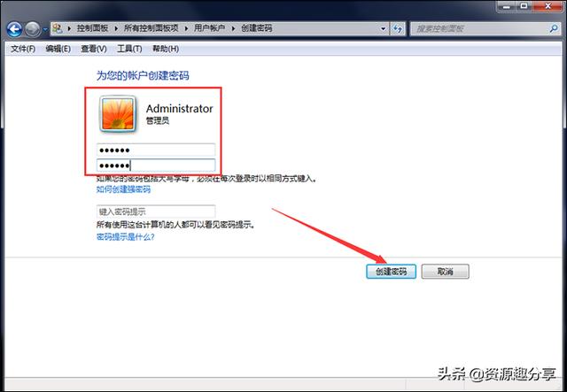
Task: Click the address bar Refresh icon
Action: click(x=398, y=28)
